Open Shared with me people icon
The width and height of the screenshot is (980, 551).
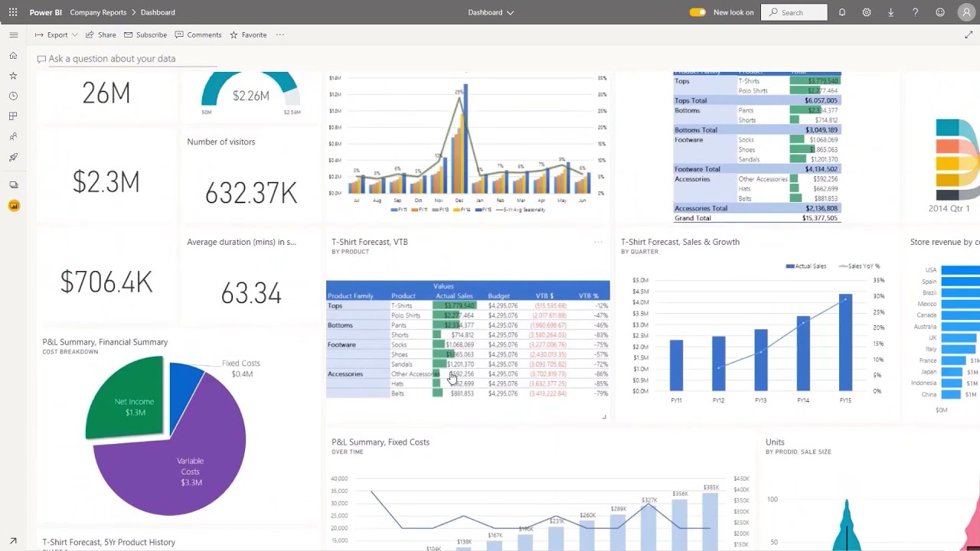[13, 137]
